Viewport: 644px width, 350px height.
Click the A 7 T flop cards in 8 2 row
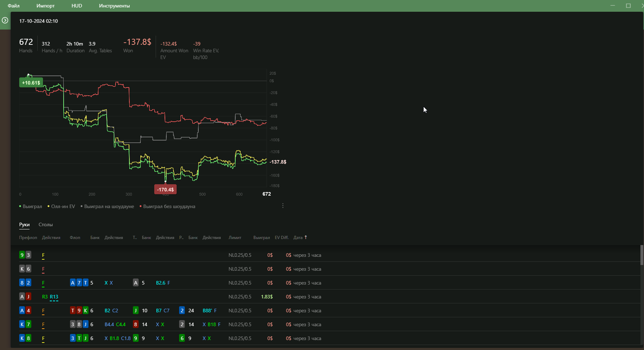79,283
